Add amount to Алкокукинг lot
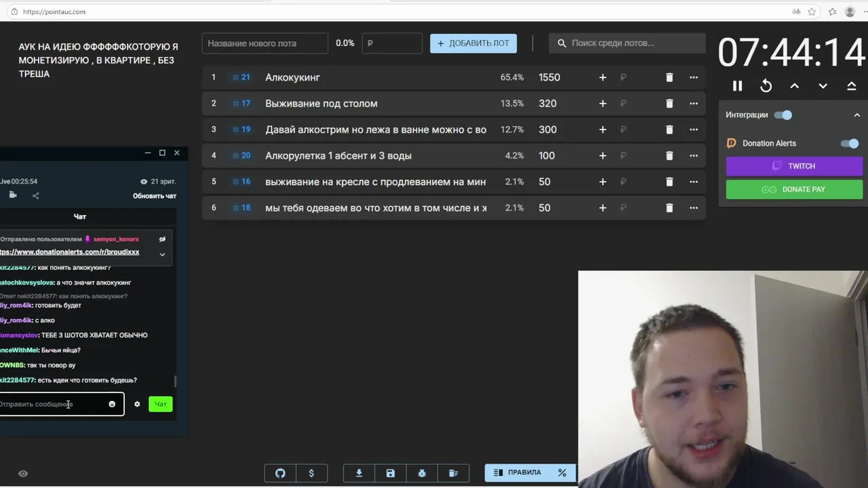The image size is (868, 488). pyautogui.click(x=602, y=77)
